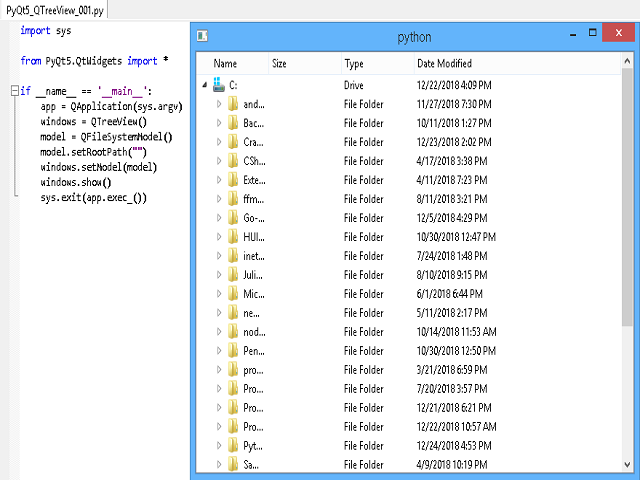Sort by the Size column header
The image size is (640, 480).
pyautogui.click(x=304, y=63)
